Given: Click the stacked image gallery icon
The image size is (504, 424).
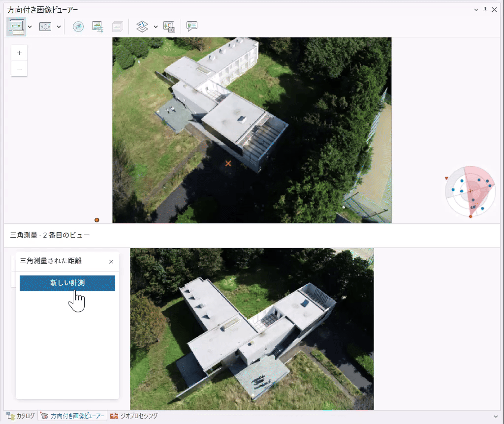Looking at the screenshot, I should pos(117,27).
